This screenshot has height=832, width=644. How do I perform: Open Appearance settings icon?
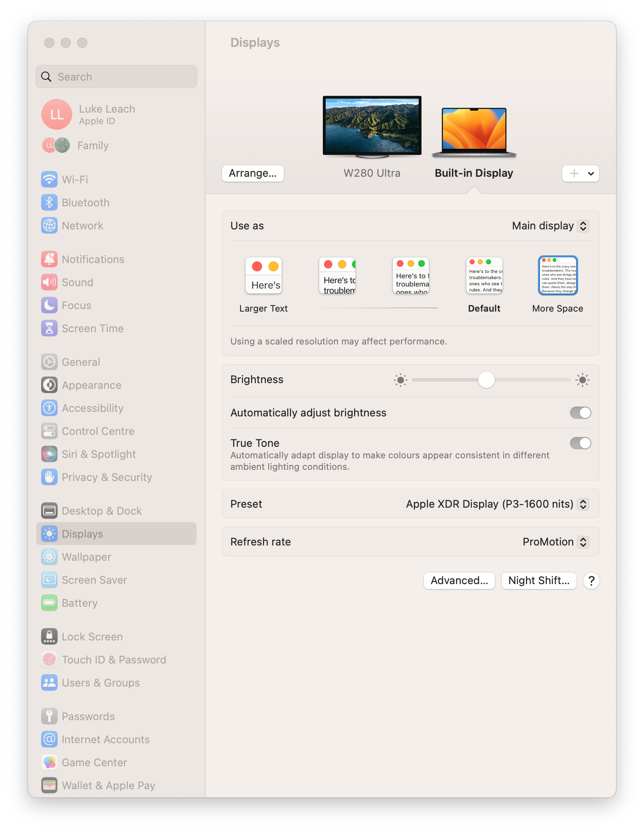coord(49,385)
